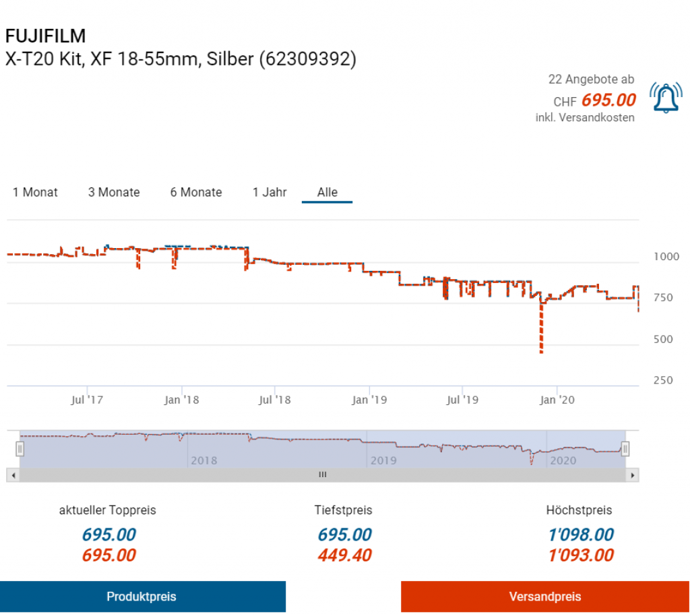This screenshot has width=690, height=616.
Task: Toggle the Produktpreis series button
Action: point(143,596)
